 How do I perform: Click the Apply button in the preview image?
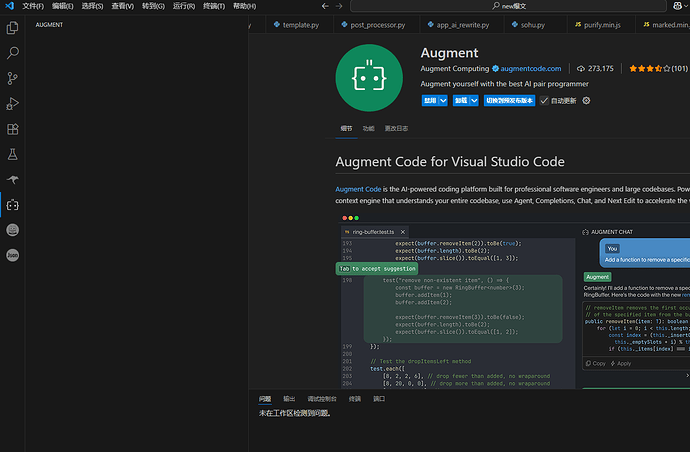pyautogui.click(x=621, y=364)
